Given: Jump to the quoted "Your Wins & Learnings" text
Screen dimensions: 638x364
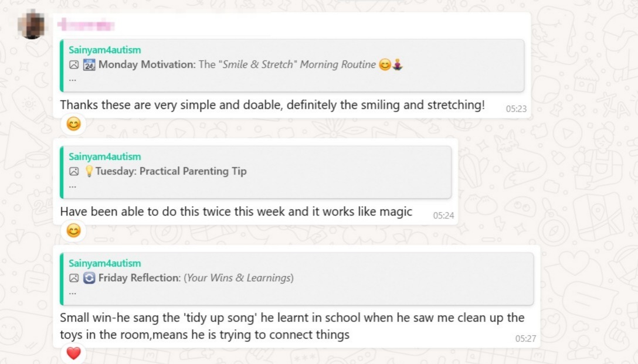Looking at the screenshot, I should coord(239,278).
